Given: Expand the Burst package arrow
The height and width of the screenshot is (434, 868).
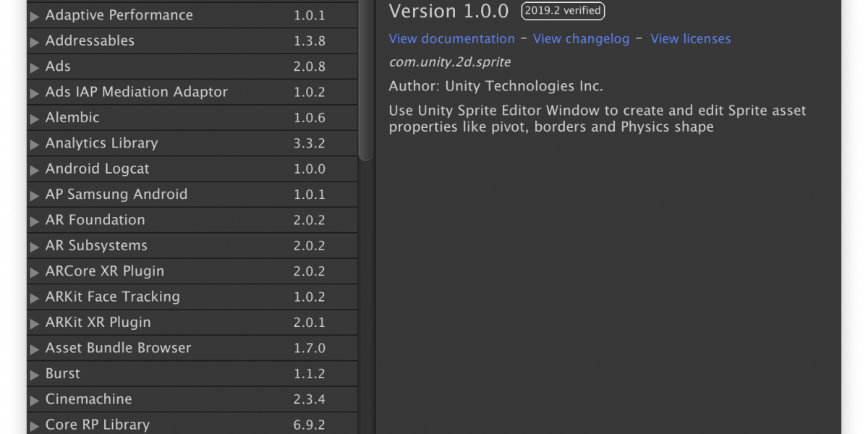Looking at the screenshot, I should tap(34, 375).
